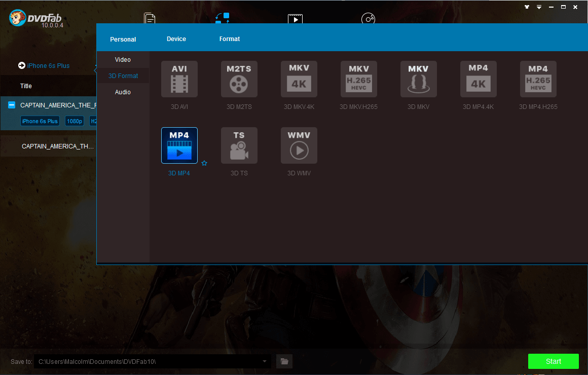588x375 pixels.
Task: Collapse the CAPTAIN_AMERICA_THE_F title with minus toggle
Action: coord(12,105)
